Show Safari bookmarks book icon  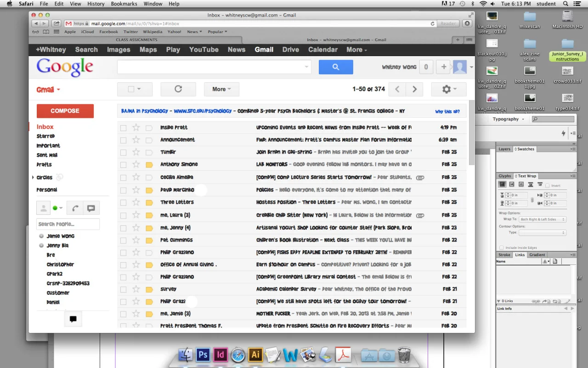pyautogui.click(x=46, y=32)
